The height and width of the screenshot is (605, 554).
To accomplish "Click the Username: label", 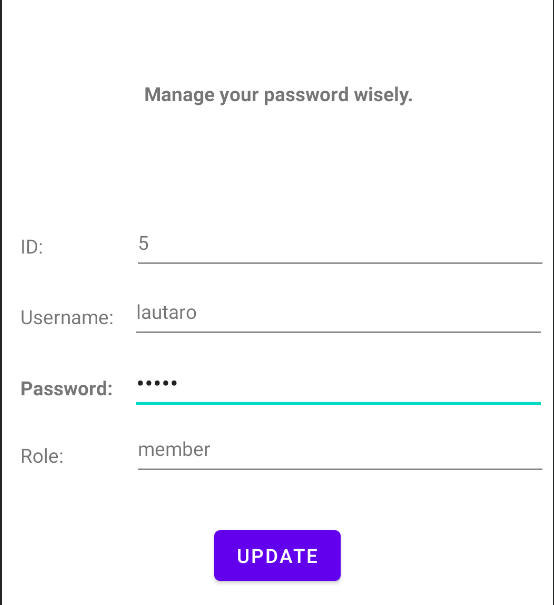I will tap(67, 318).
